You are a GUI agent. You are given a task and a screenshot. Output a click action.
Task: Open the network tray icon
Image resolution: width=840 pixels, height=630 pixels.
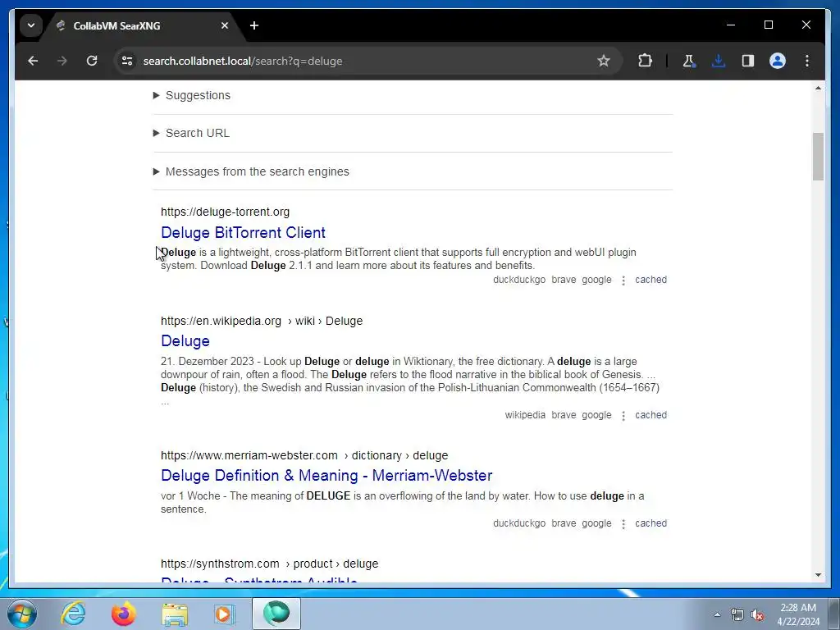[x=737, y=615]
